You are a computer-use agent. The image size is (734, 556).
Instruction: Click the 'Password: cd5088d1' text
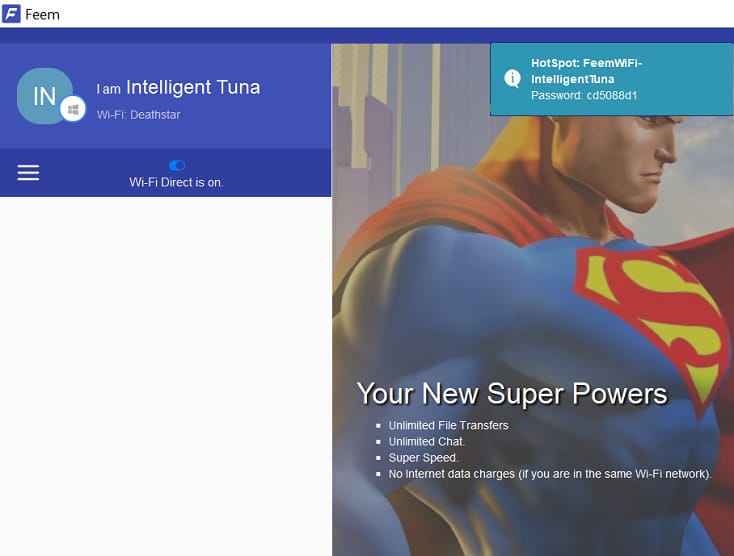(x=584, y=95)
